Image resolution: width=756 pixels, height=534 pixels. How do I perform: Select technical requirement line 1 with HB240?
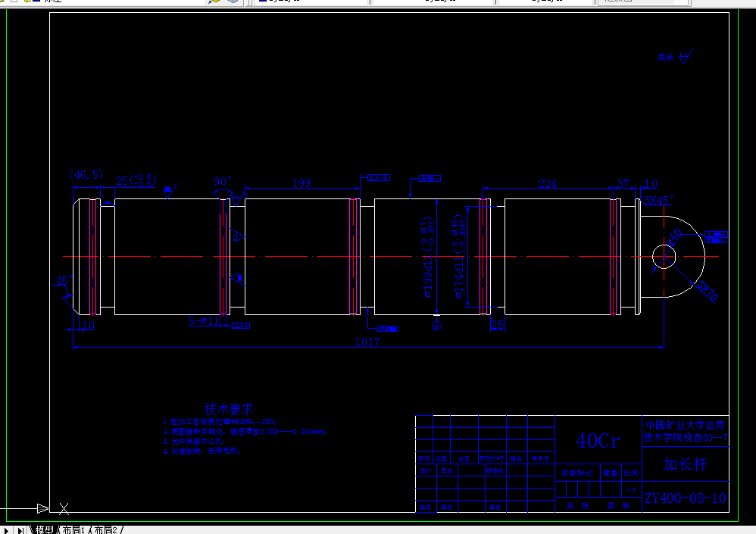click(x=220, y=422)
